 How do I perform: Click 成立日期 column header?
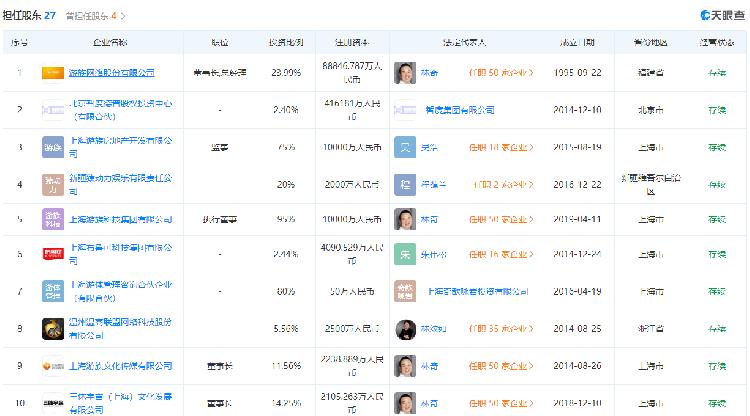577,42
